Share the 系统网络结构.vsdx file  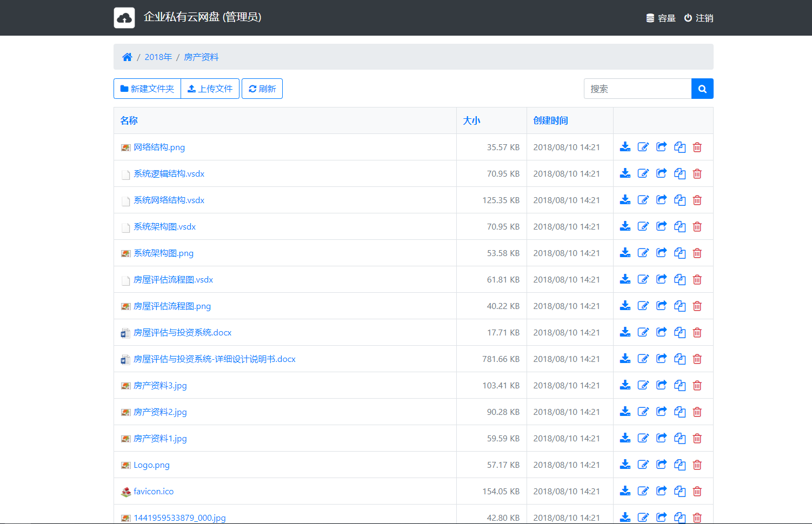pyautogui.click(x=661, y=200)
